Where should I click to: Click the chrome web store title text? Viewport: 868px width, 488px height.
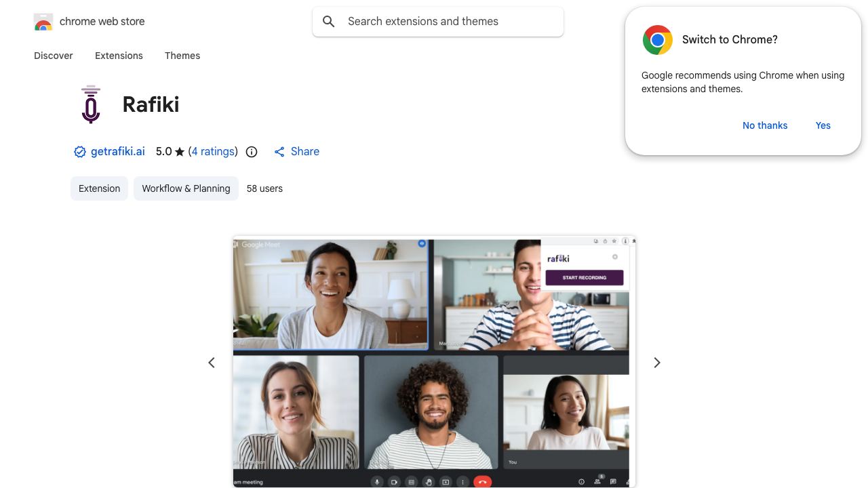point(102,22)
